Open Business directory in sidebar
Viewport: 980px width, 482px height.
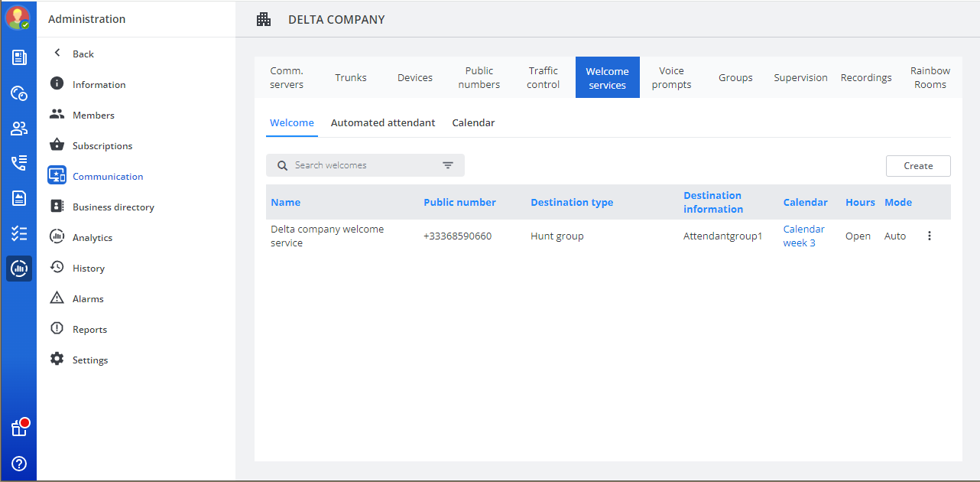(x=113, y=207)
